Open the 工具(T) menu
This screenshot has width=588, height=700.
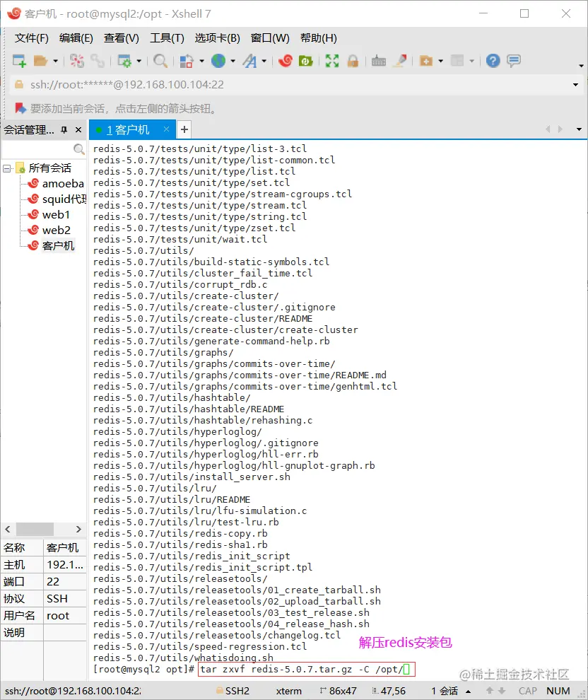click(x=167, y=38)
